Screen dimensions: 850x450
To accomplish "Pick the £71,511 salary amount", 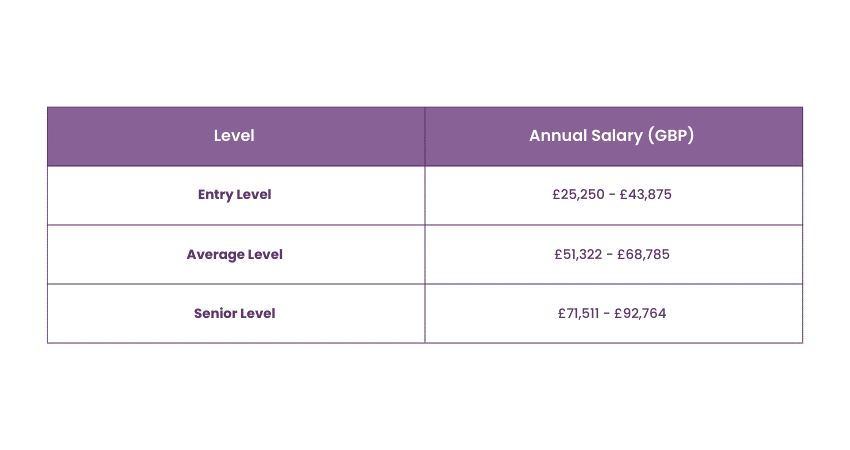I will pos(581,313).
